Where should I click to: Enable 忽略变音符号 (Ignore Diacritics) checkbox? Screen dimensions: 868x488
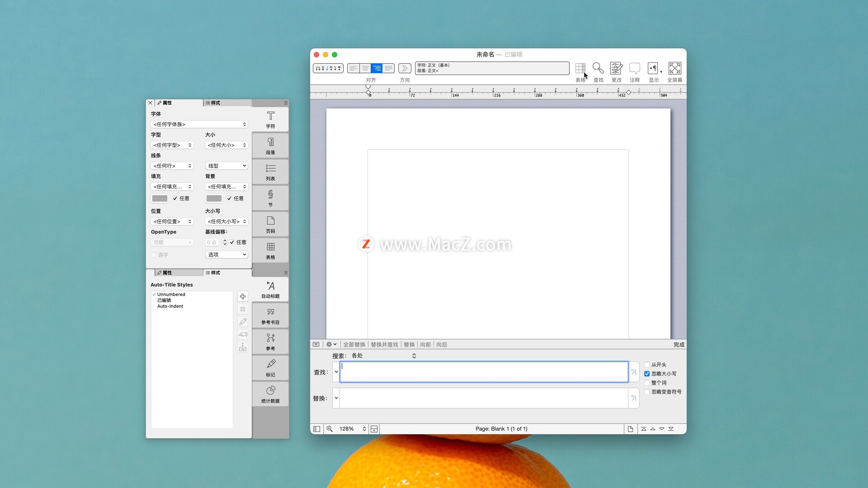(x=647, y=392)
